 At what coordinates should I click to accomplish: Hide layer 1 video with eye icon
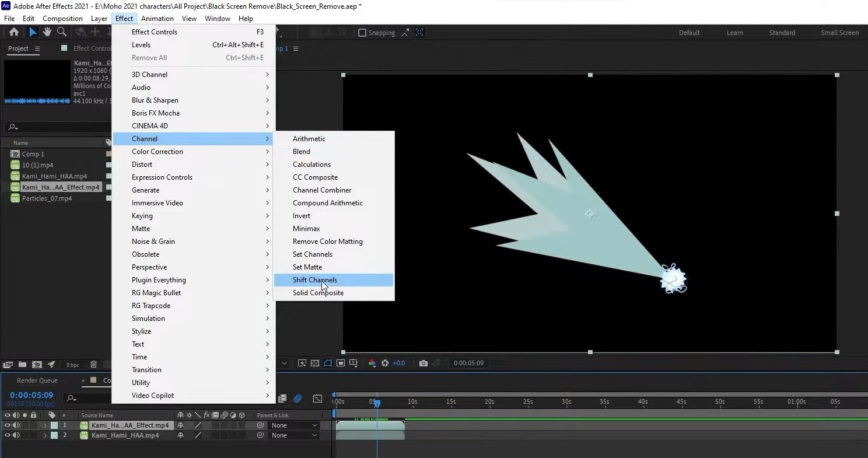(8, 425)
